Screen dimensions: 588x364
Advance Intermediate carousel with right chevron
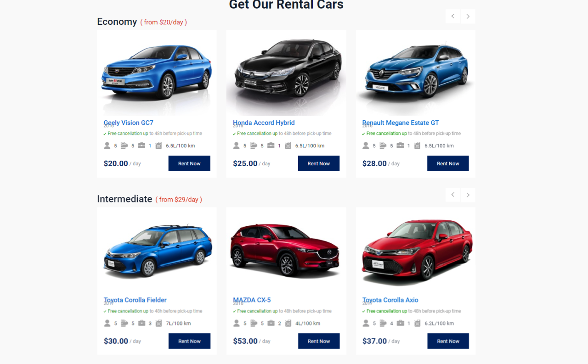coord(468,195)
